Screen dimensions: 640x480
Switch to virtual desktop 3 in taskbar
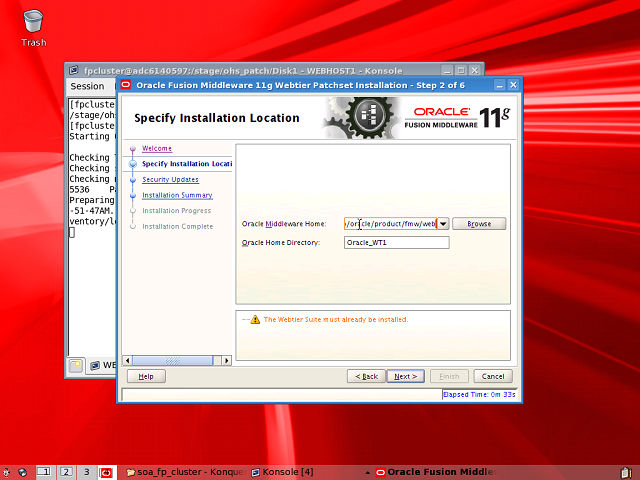click(87, 472)
